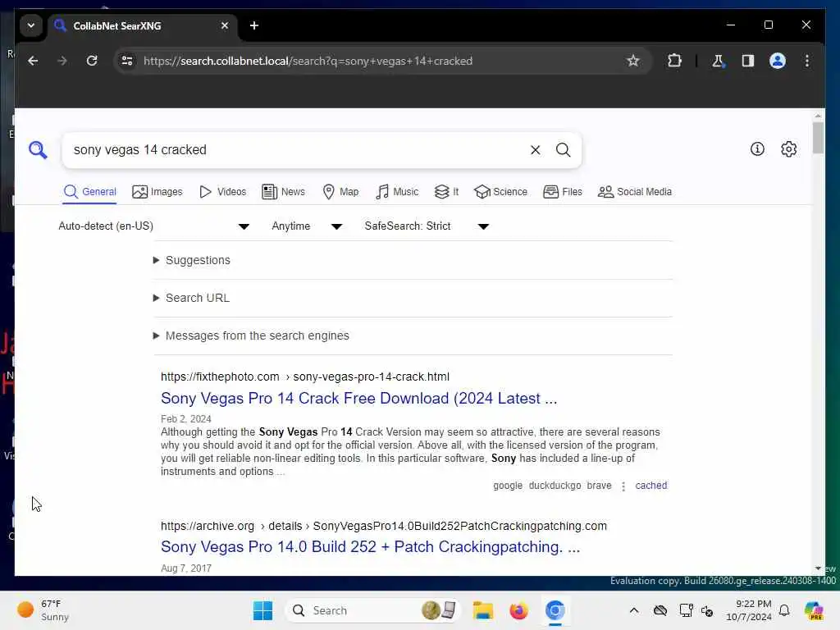The image size is (840, 630).
Task: Switch to the News category
Action: [x=283, y=192]
